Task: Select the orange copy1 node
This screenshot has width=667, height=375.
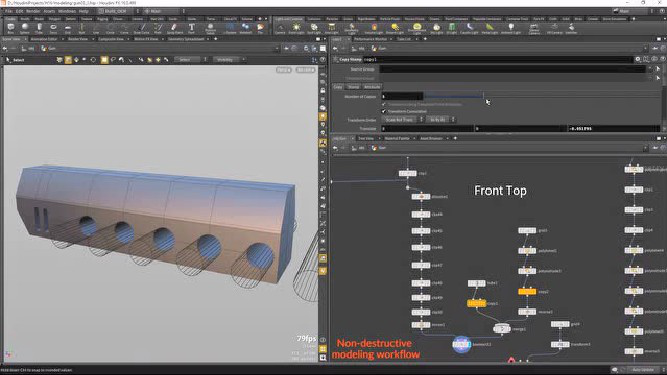Action: (x=476, y=303)
